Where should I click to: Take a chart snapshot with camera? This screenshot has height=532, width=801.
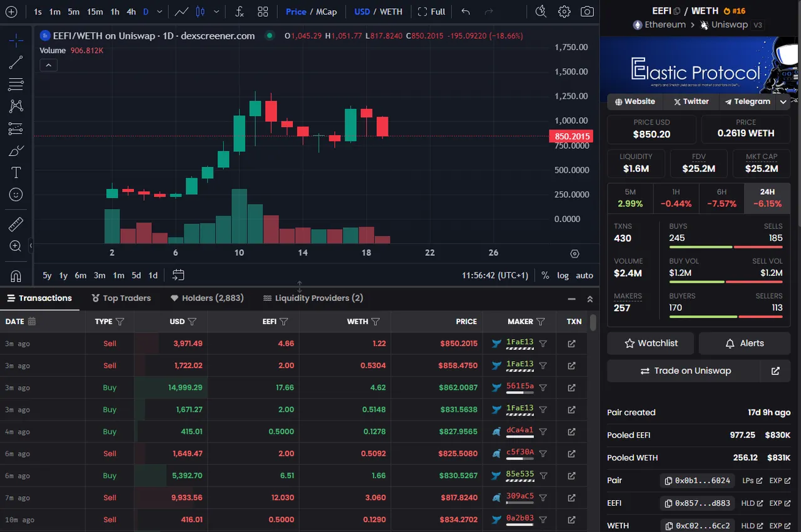point(587,11)
